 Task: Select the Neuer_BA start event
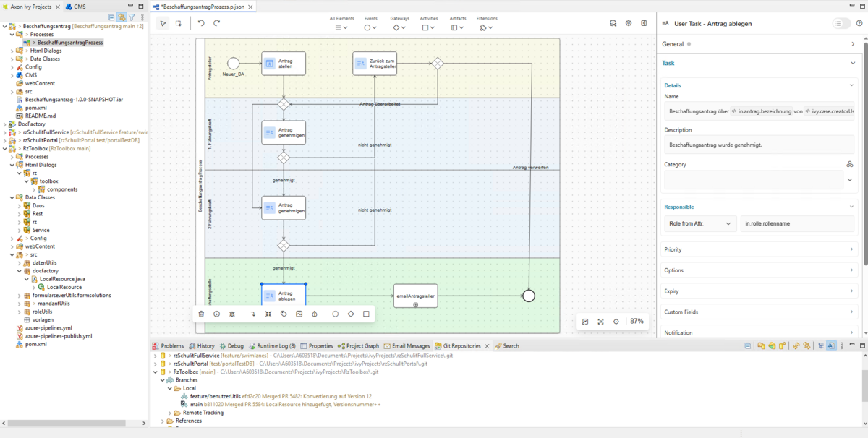233,64
